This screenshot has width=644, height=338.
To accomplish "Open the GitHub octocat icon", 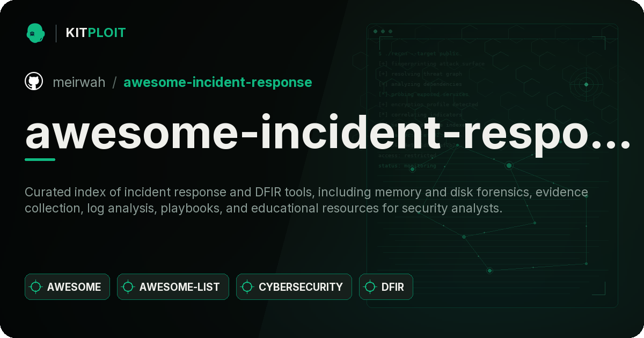I will tap(34, 82).
